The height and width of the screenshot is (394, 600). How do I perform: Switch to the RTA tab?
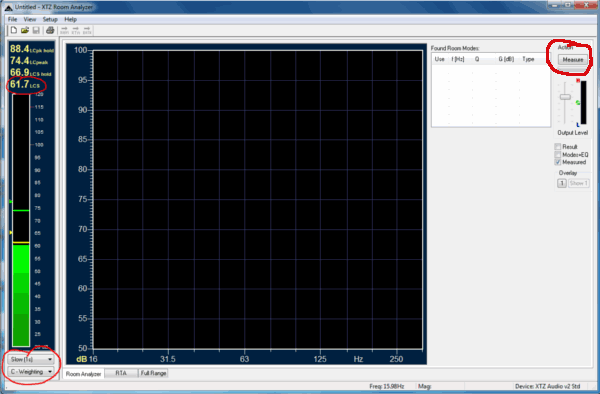coord(121,373)
